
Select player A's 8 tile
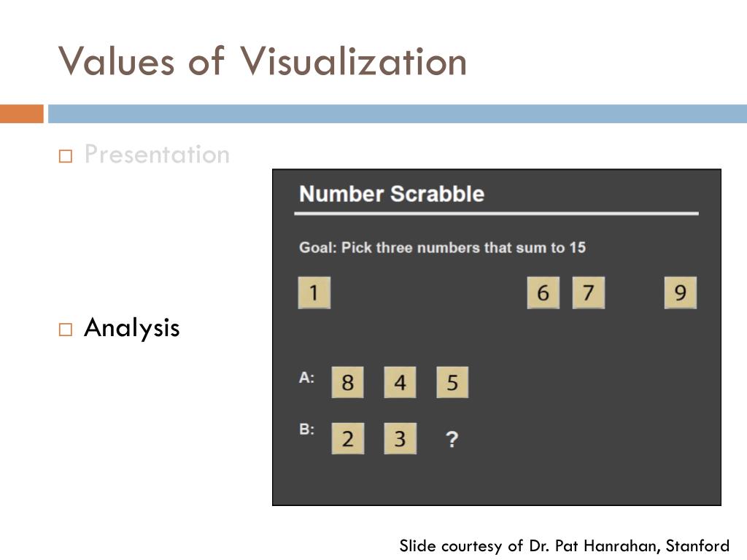point(348,382)
